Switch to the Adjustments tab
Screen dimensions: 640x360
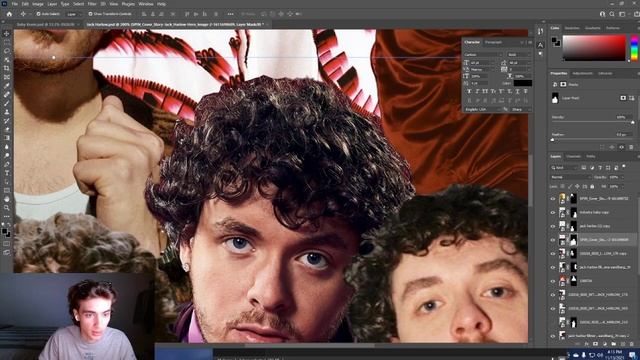pyautogui.click(x=582, y=73)
